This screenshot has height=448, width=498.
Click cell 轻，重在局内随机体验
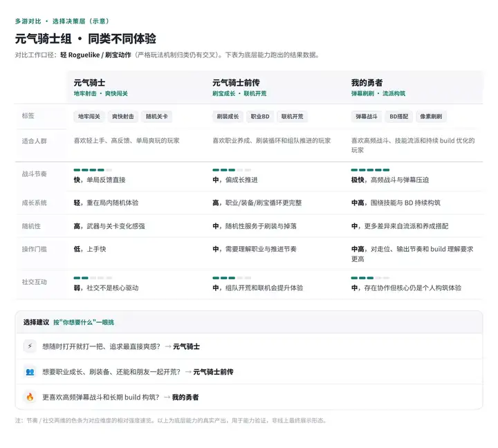[106, 203]
